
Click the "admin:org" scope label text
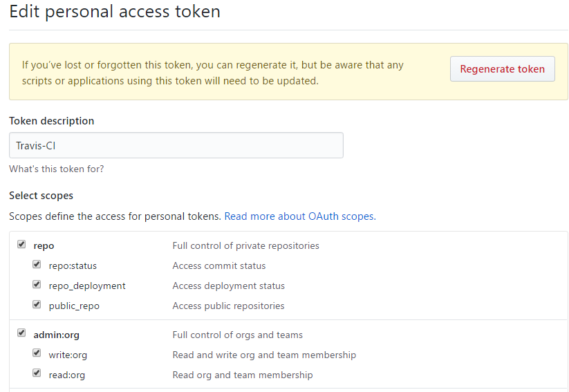[56, 335]
